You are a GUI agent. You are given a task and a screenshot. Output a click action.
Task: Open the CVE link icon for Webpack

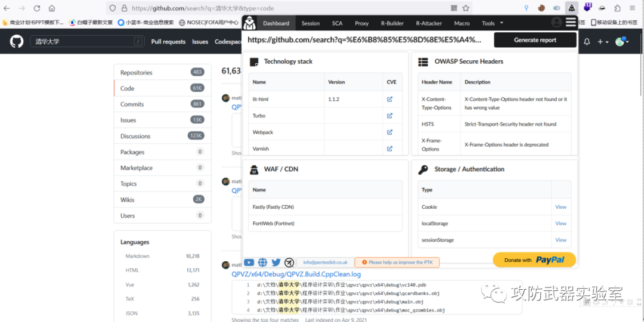pos(390,132)
